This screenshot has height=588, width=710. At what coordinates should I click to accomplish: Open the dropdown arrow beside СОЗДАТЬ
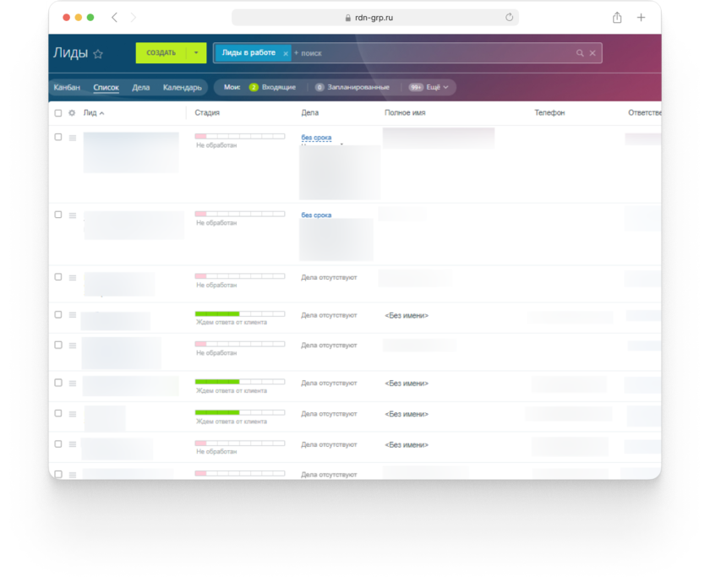(x=195, y=53)
